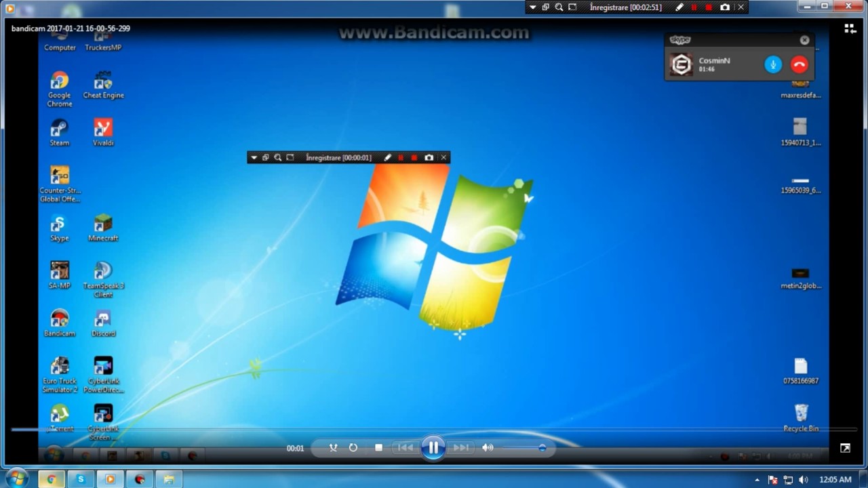Skip to the previous item
The image size is (868, 488).
[406, 448]
